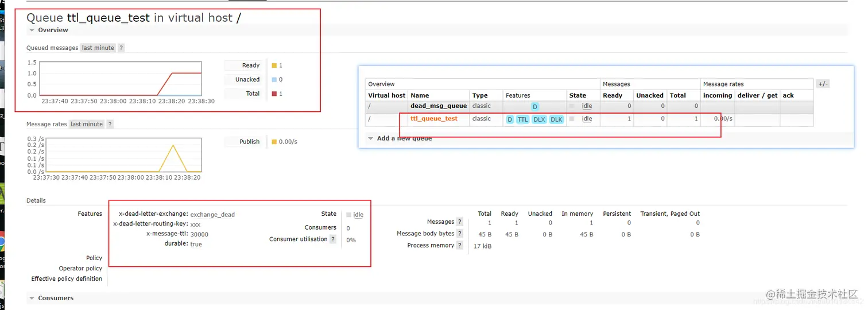Sort queues by Total column header
868x310 pixels.
click(x=678, y=95)
